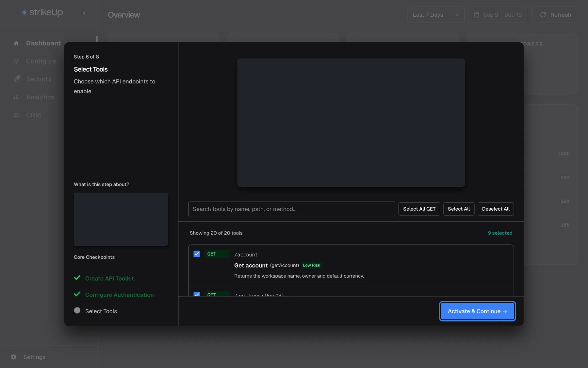This screenshot has width=588, height=368.
Task: Click the Select All button
Action: click(459, 209)
